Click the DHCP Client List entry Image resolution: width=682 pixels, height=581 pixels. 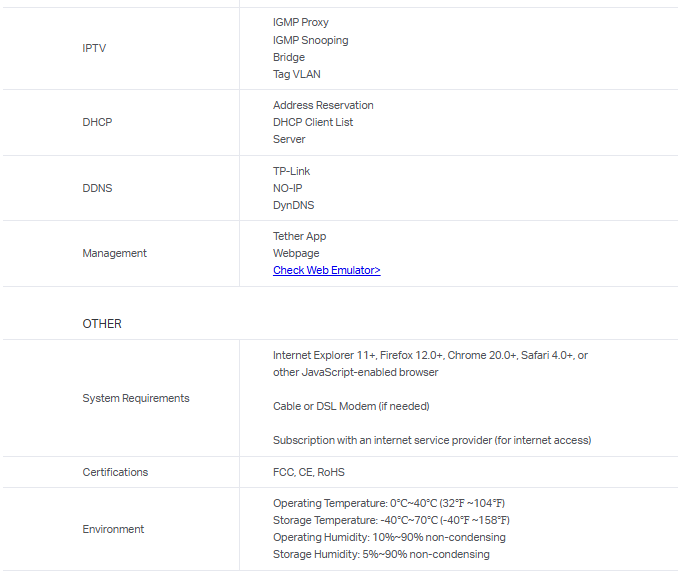(313, 122)
